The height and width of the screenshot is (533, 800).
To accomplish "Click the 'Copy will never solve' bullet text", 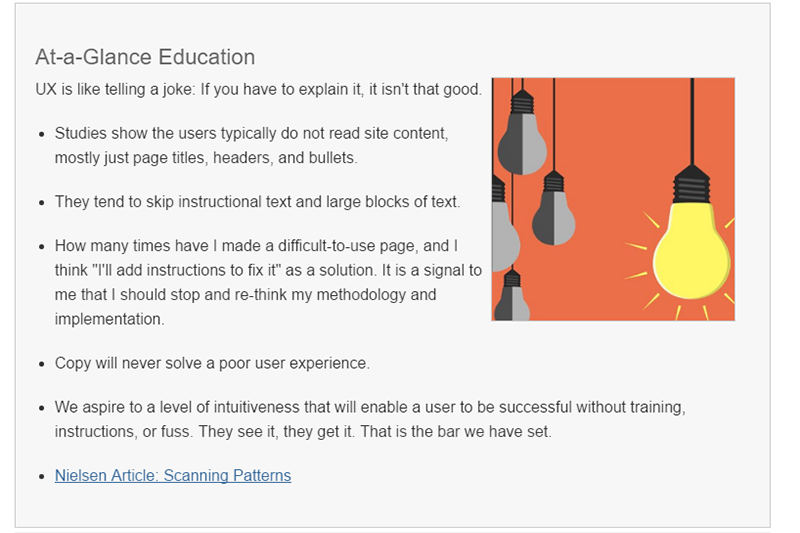I will pyautogui.click(x=212, y=363).
